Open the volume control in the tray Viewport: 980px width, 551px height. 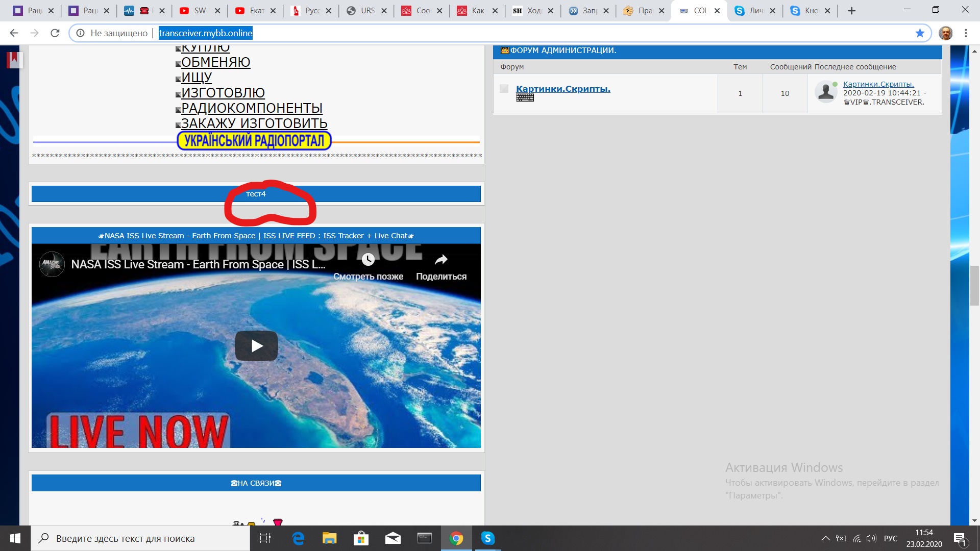click(871, 538)
